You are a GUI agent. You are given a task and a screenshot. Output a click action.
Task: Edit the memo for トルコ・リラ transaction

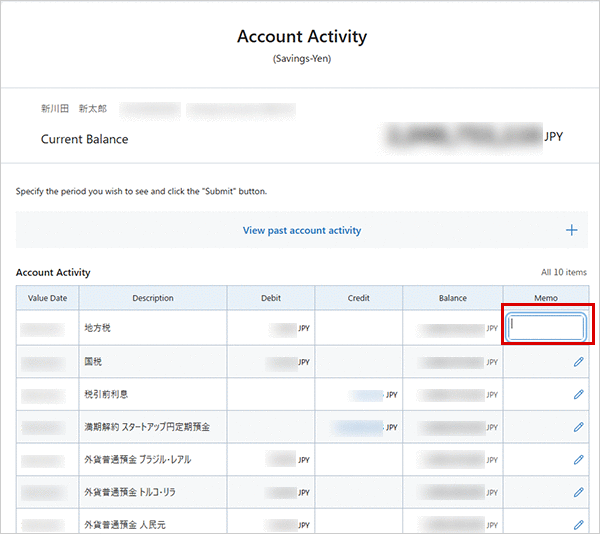coord(578,492)
